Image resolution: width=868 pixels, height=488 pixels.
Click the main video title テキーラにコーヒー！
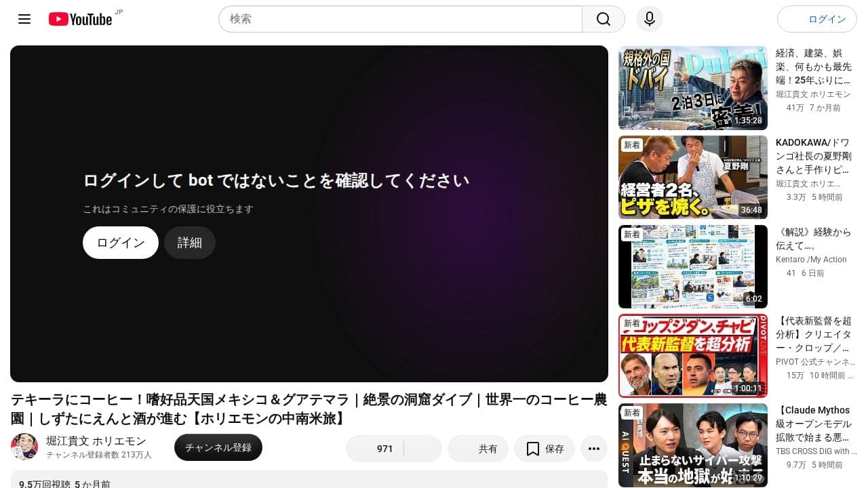coord(309,409)
